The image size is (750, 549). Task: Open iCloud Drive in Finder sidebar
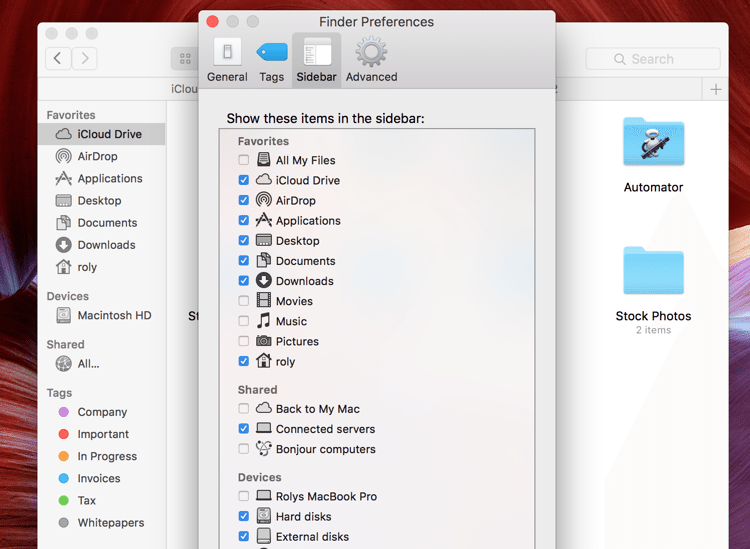[x=101, y=134]
